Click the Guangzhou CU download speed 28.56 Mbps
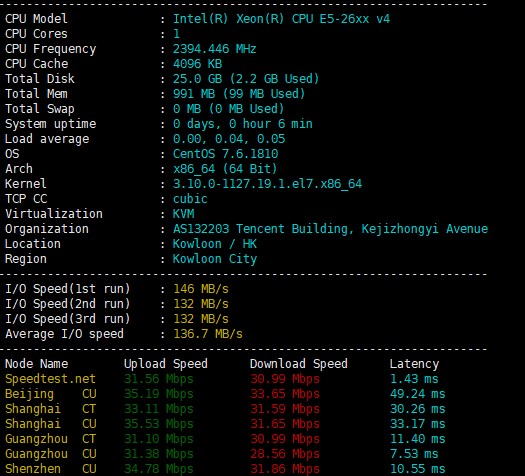The height and width of the screenshot is (476, 525). coord(285,454)
